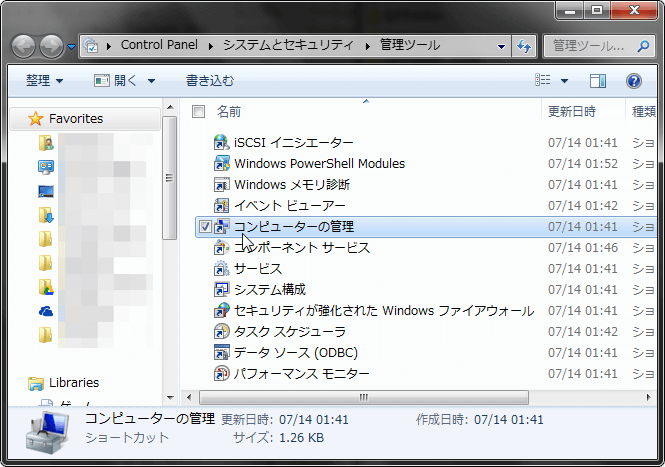This screenshot has width=665, height=467.
Task: Click the navigation pane scroll down arrow
Action: (x=170, y=397)
